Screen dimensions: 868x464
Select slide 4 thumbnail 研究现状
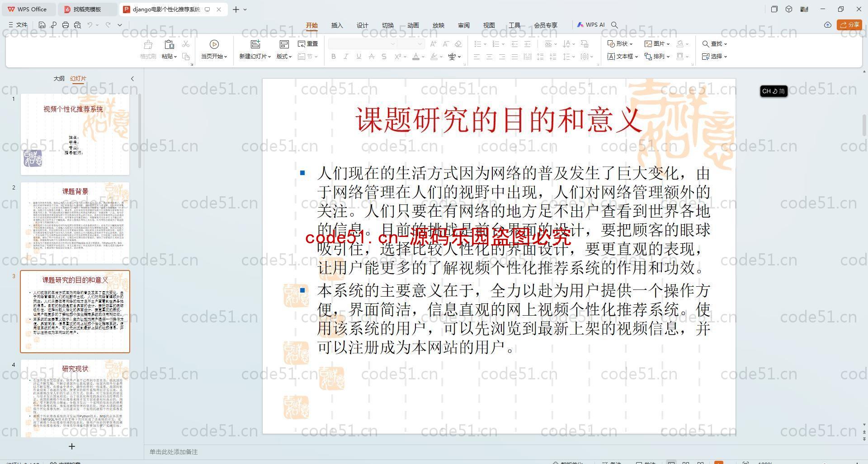(x=75, y=398)
